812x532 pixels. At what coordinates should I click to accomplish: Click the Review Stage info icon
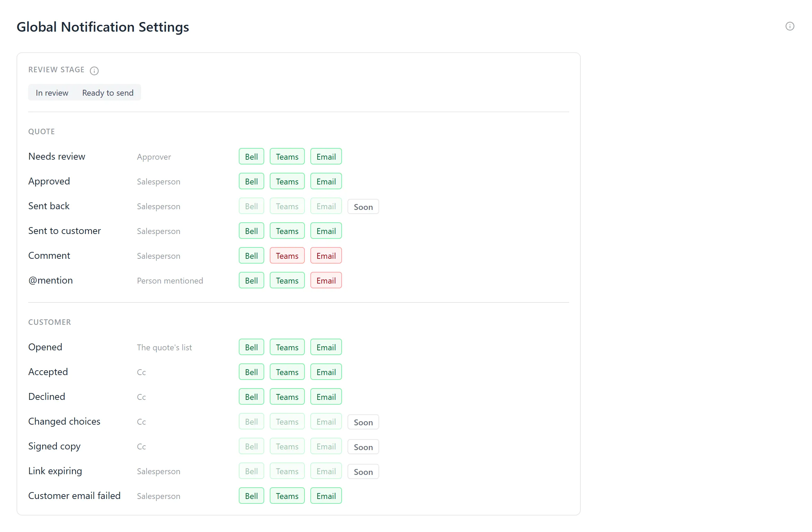point(94,71)
